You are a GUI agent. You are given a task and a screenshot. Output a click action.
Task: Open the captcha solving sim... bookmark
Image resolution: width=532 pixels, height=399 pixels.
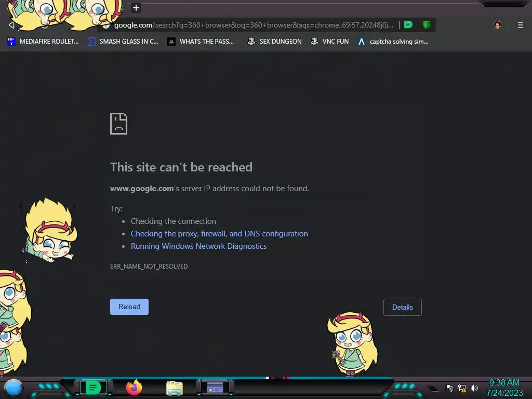point(393,42)
